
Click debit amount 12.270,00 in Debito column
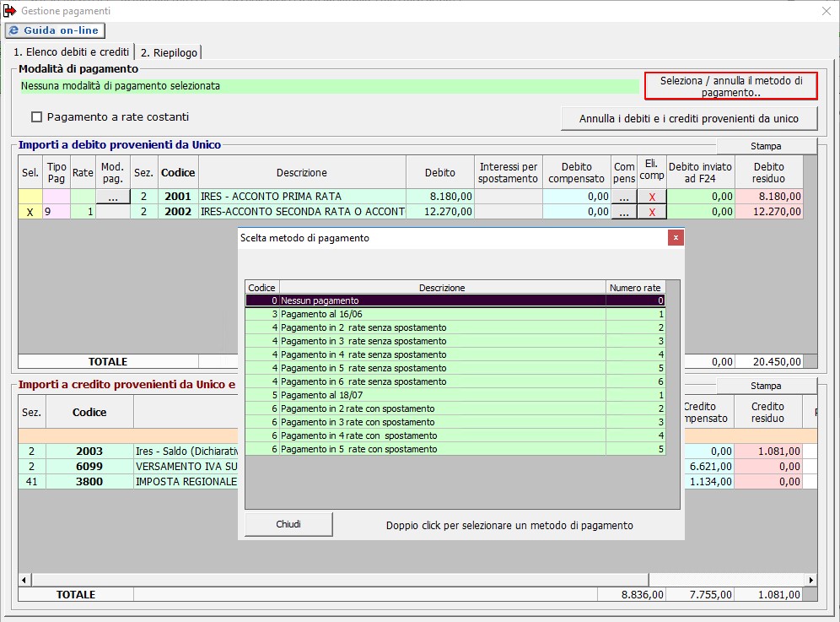[x=440, y=212]
